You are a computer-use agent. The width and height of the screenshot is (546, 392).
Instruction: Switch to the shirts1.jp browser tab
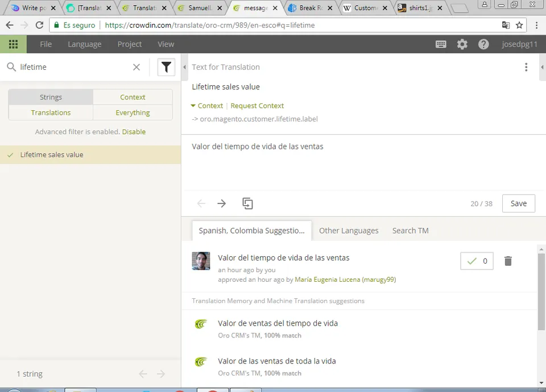point(420,7)
